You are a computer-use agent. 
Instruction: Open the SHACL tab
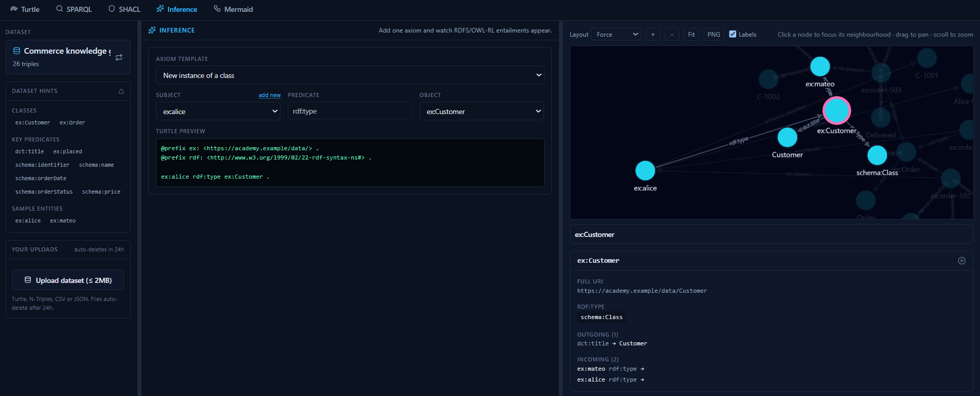125,9
